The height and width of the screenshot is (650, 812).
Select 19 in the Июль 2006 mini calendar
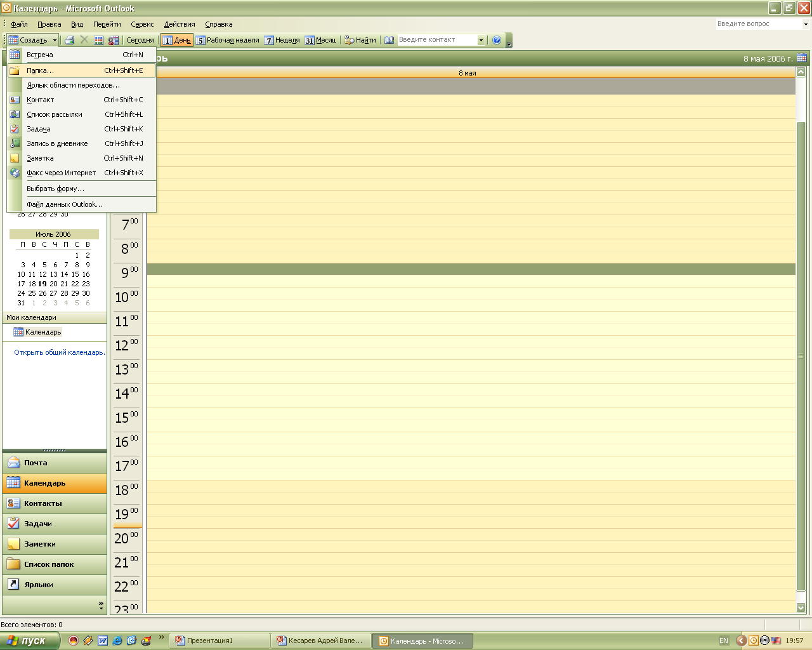tap(43, 284)
